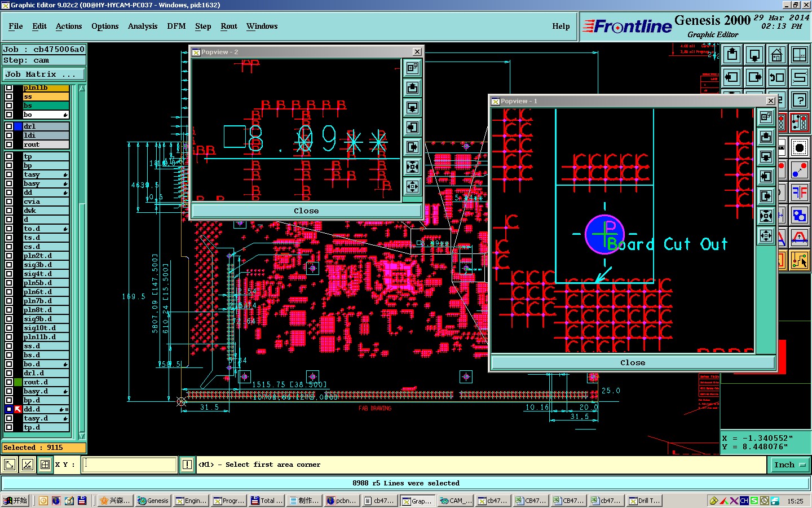The image size is (812, 508).
Task: Click pan right icon in Popview - 1
Action: (766, 196)
